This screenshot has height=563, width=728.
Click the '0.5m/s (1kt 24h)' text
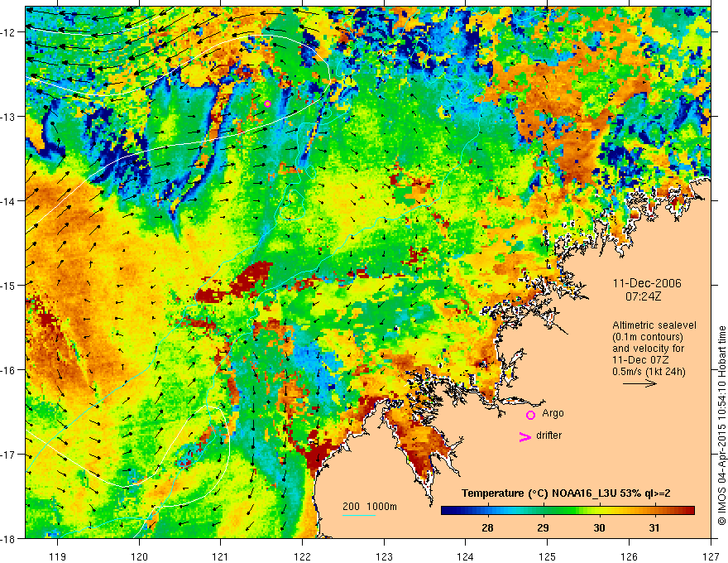click(649, 371)
